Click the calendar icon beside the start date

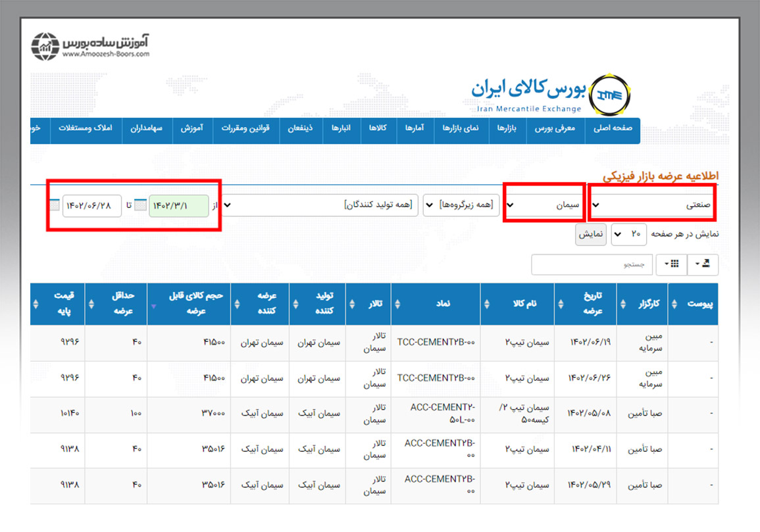pyautogui.click(x=141, y=205)
